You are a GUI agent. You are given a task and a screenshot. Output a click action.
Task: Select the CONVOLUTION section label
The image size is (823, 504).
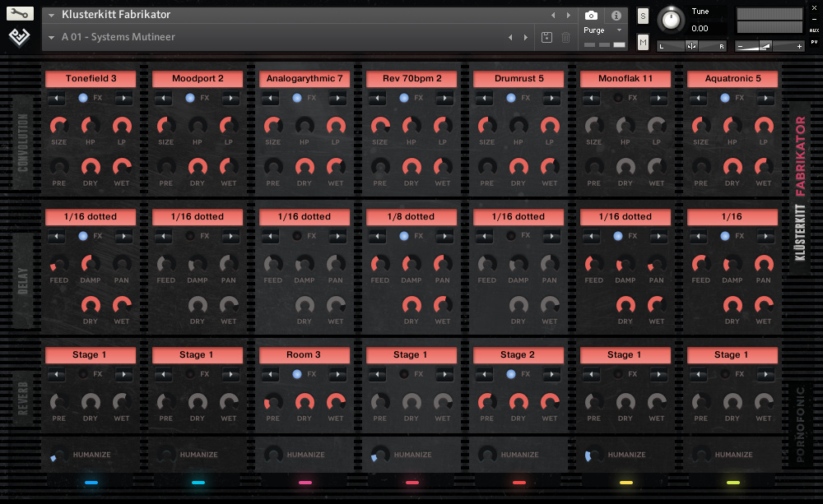[23, 142]
